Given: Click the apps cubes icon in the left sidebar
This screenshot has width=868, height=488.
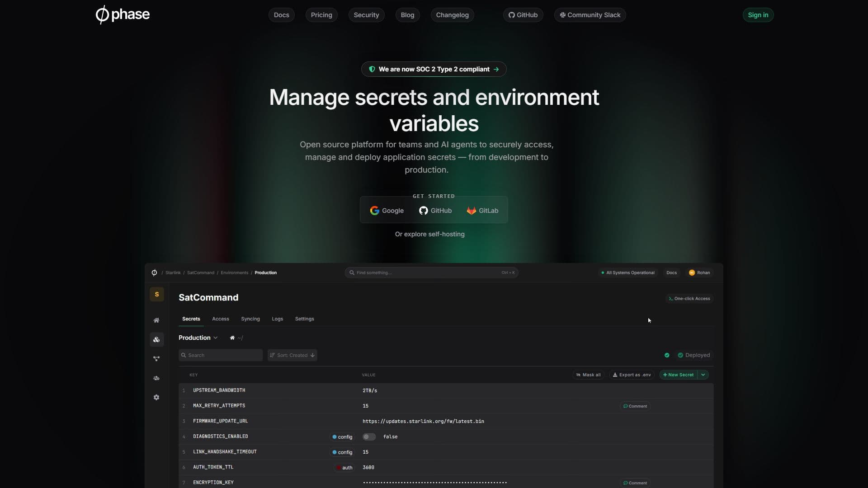Looking at the screenshot, I should pos(156,339).
